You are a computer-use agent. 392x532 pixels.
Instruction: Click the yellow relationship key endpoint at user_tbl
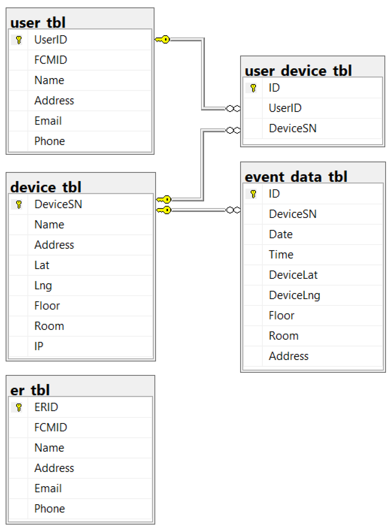pos(163,39)
